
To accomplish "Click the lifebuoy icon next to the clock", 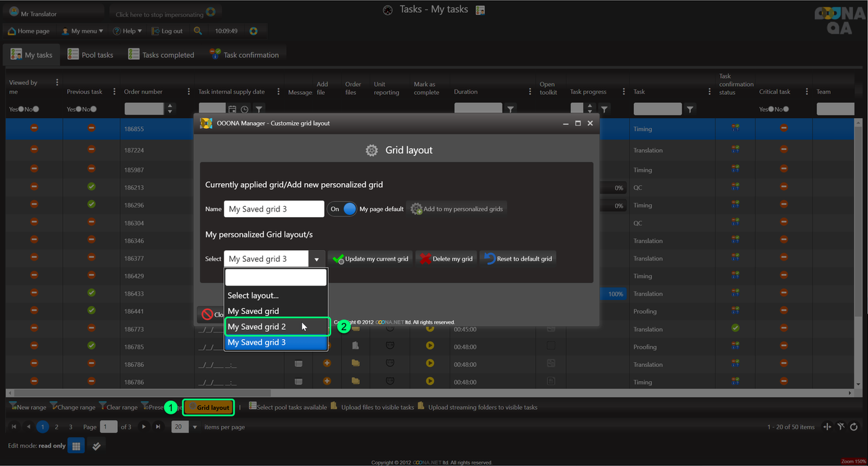I will (x=253, y=31).
